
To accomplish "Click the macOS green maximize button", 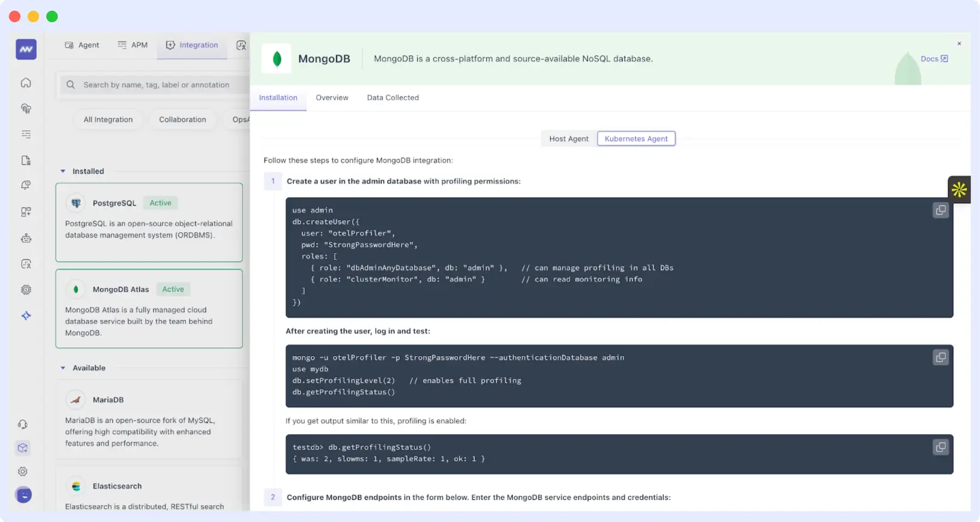I will (x=52, y=17).
